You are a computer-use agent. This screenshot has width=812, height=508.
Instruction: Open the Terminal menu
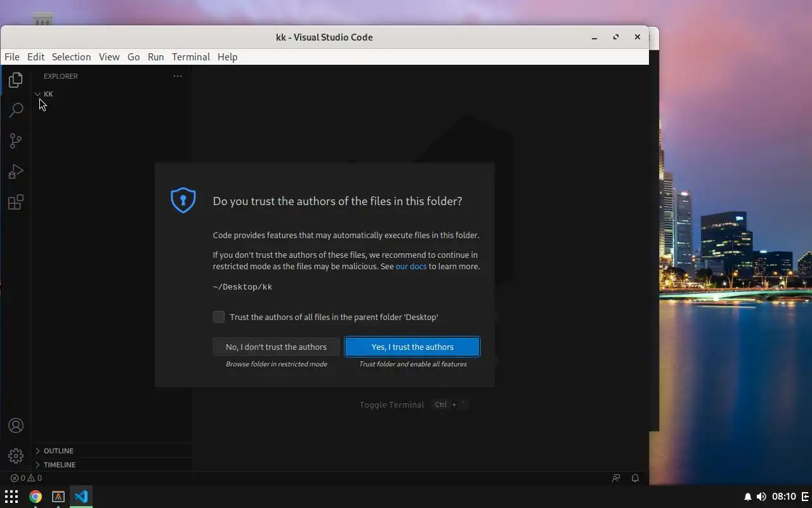(191, 57)
